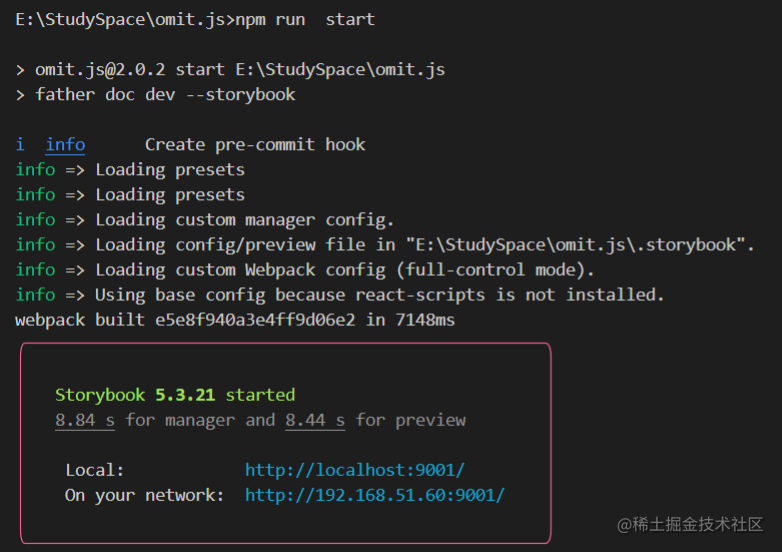Click 'Loading custom Webpack config' line
Viewport: 782px width, 552px height.
305,270
